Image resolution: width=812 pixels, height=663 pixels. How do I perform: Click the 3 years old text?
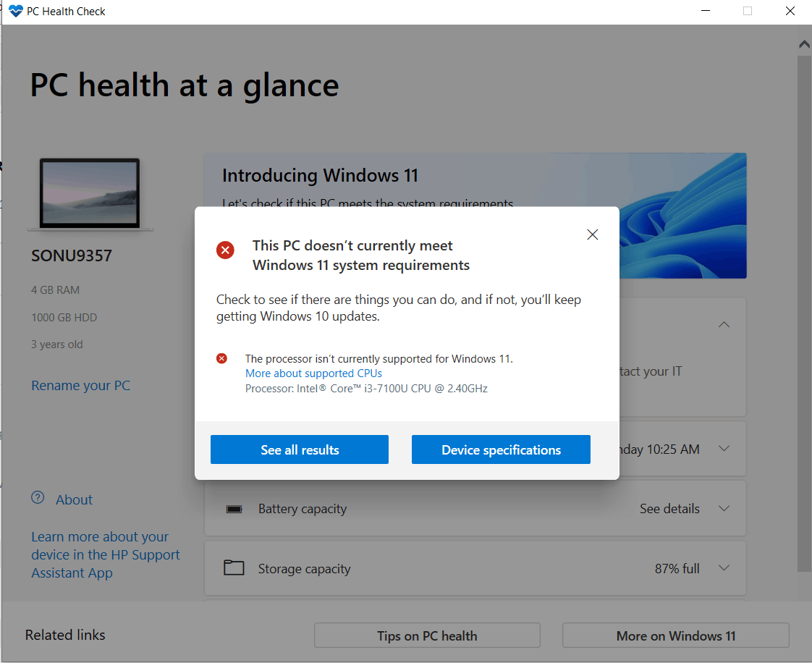pyautogui.click(x=57, y=345)
